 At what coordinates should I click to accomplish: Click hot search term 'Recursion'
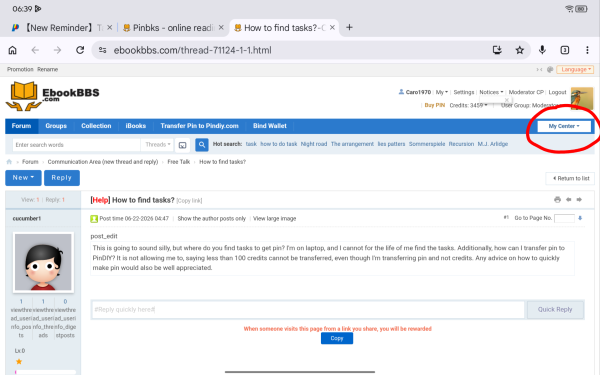pos(461,144)
